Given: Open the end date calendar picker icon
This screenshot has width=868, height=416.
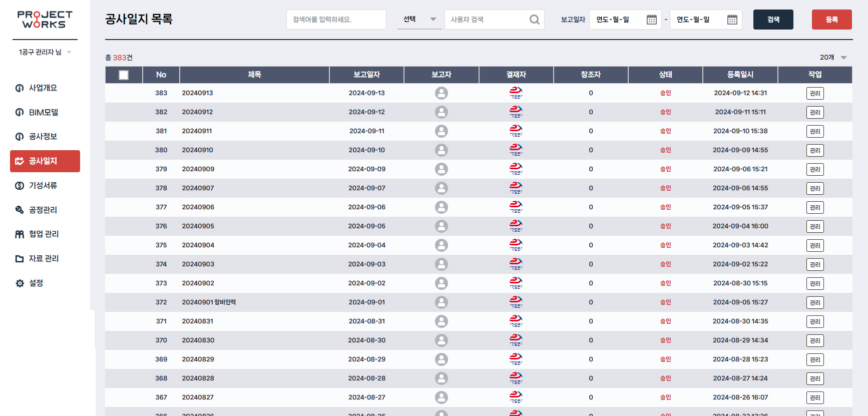Looking at the screenshot, I should [732, 20].
